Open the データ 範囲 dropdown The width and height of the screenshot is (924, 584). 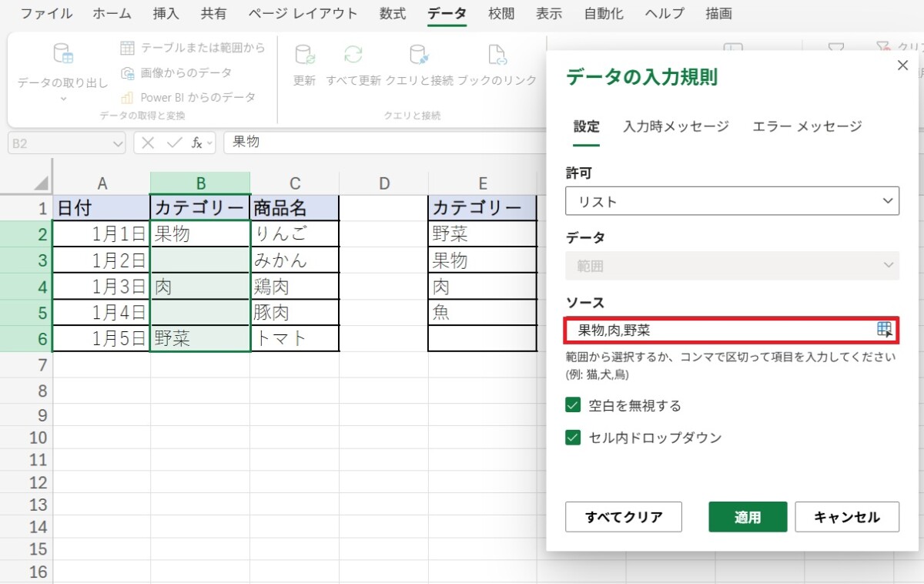tap(731, 266)
